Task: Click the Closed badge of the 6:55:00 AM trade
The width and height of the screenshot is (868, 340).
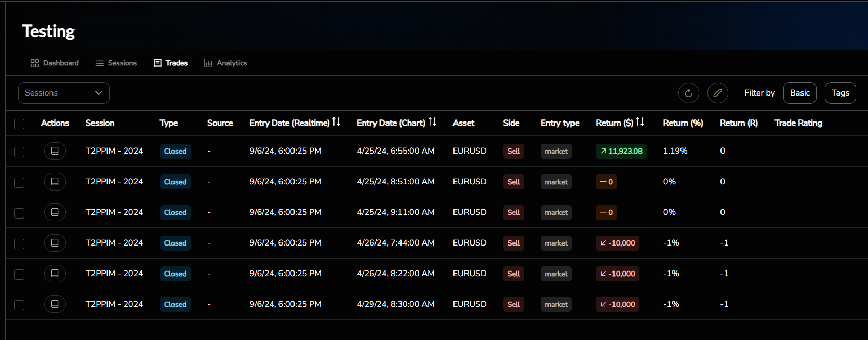Action: tap(175, 151)
